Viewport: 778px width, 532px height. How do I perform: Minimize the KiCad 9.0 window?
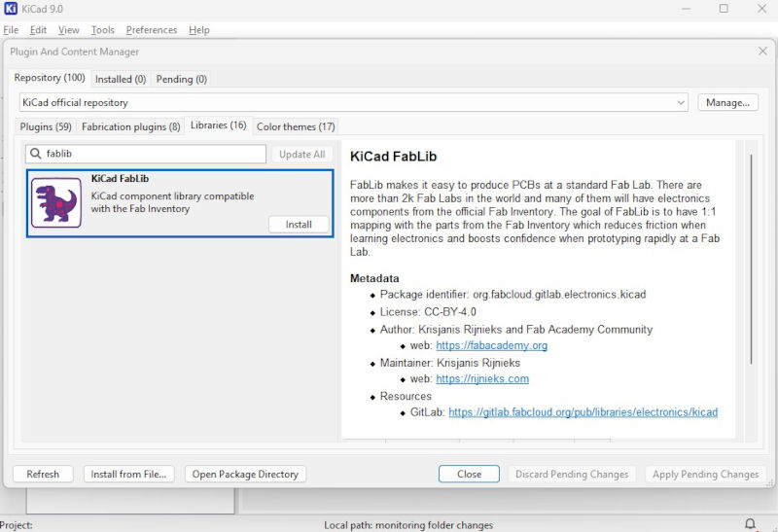click(x=687, y=9)
